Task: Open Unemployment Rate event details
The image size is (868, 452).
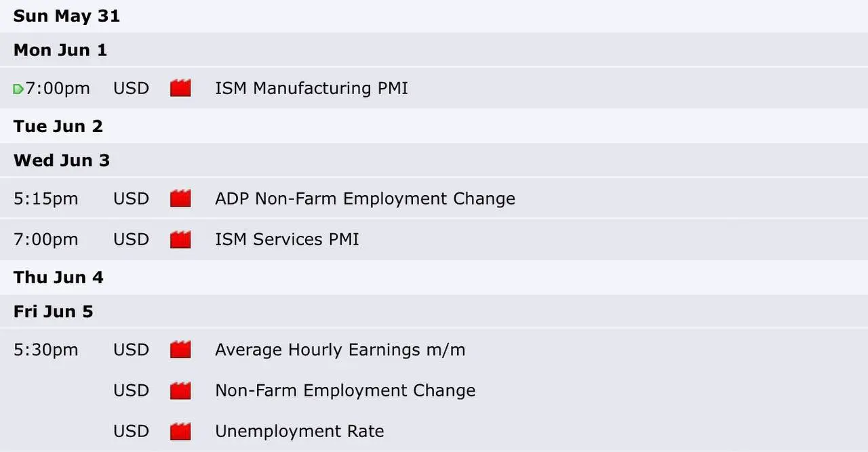Action: pos(299,431)
